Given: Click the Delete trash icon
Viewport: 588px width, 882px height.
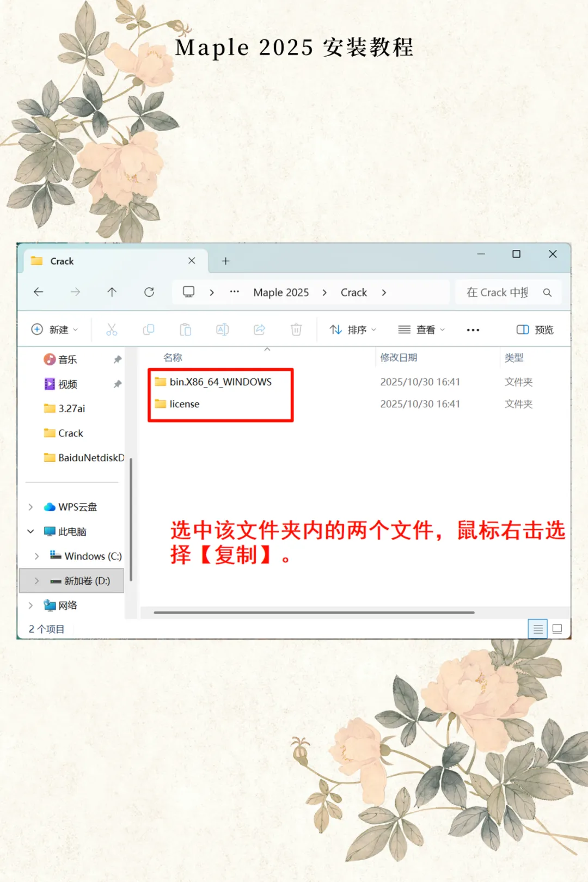Looking at the screenshot, I should point(296,329).
